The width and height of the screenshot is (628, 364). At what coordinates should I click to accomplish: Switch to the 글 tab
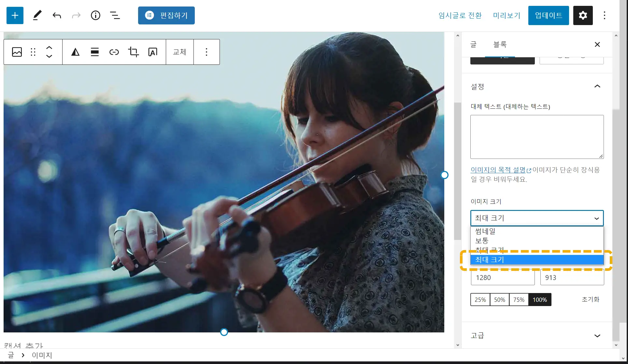coord(473,44)
